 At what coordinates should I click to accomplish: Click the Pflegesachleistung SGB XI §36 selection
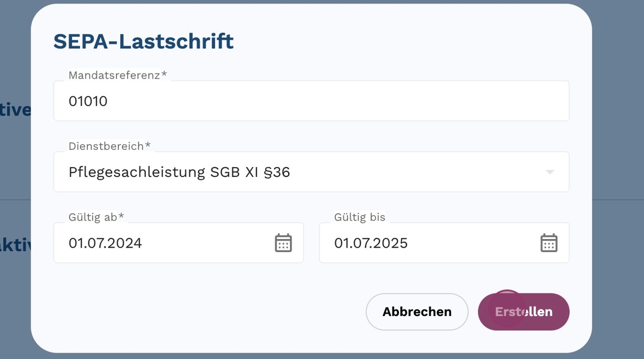click(x=179, y=172)
